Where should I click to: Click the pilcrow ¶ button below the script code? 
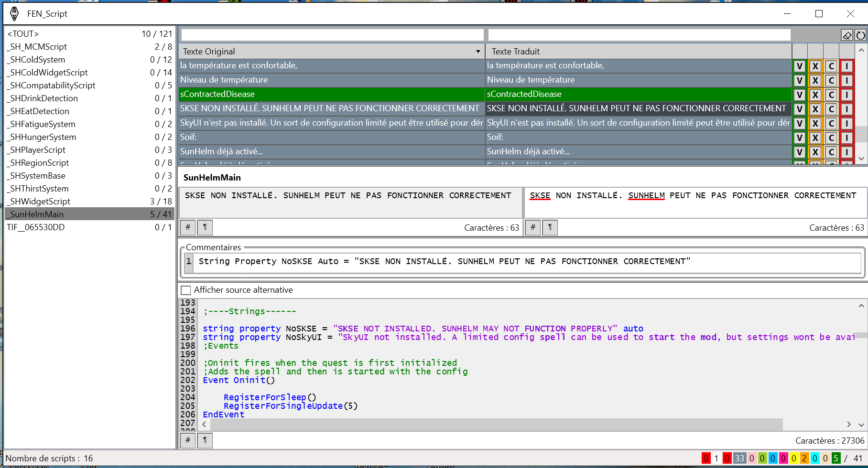click(x=205, y=440)
